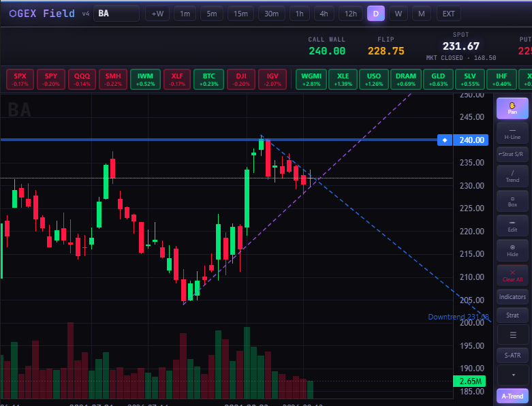Open the XLF ticker chip
Image resolution: width=532 pixels, height=406 pixels.
pos(177,80)
